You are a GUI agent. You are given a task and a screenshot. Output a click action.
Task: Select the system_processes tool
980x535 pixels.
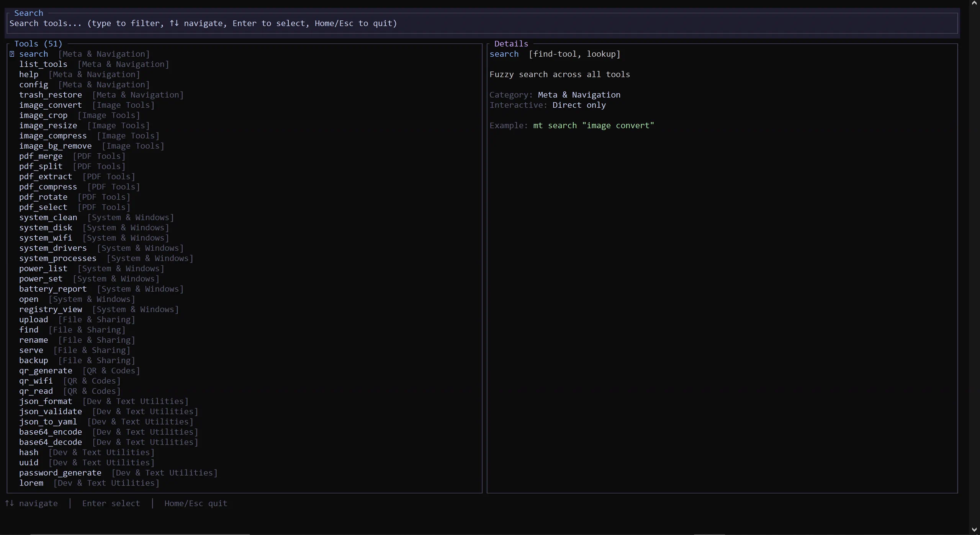tap(244, 259)
